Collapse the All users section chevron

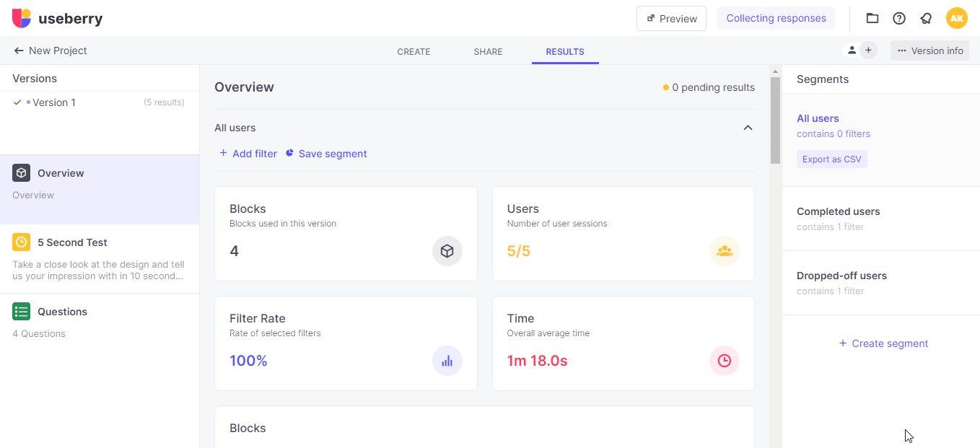point(748,128)
